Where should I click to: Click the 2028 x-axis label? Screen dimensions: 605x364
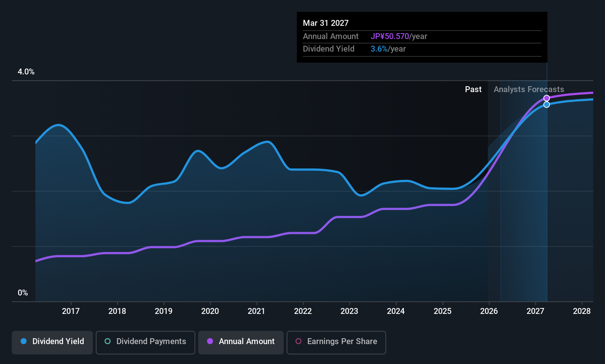click(582, 311)
